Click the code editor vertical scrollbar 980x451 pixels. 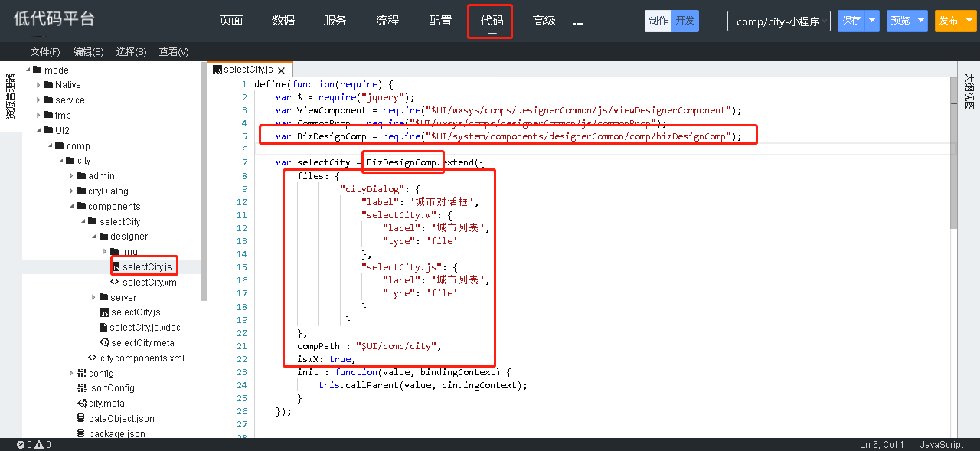tap(953, 153)
